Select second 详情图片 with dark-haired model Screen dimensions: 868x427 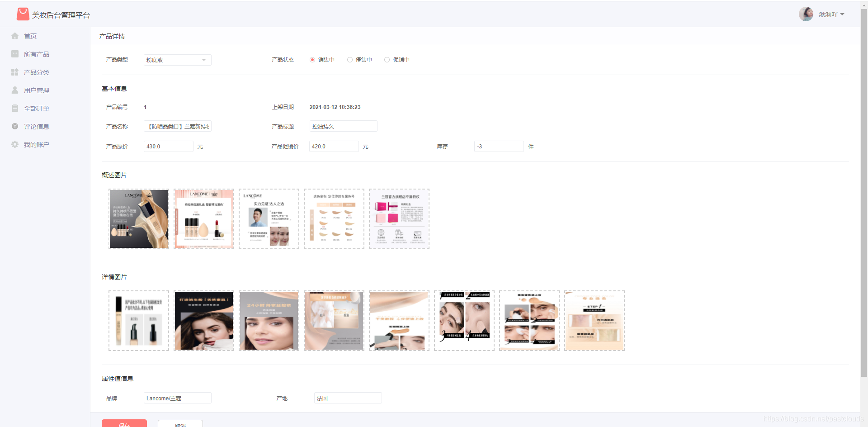point(204,321)
